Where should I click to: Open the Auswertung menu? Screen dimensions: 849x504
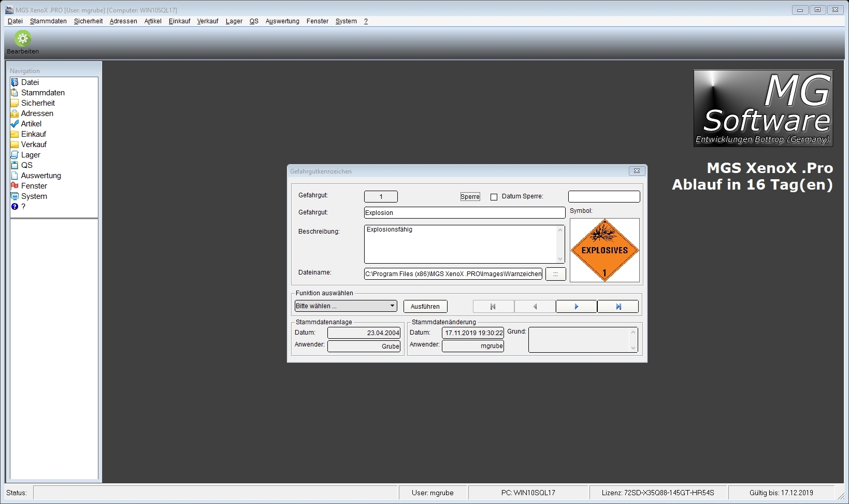[x=282, y=21]
